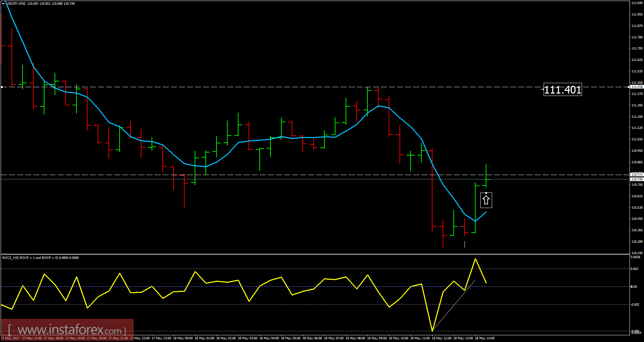The width and height of the screenshot is (644, 342).
Task: Click the 18 May 00:00 time label
Action: [x=183, y=338]
